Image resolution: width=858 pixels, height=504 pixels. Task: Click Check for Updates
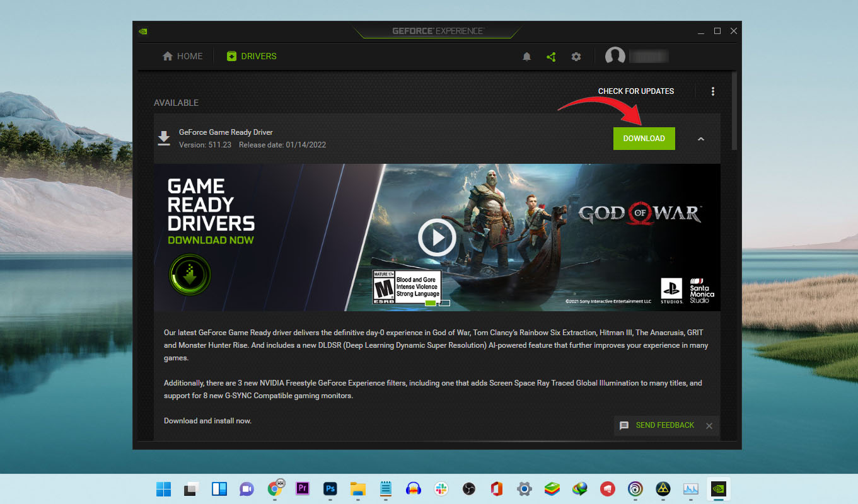click(x=636, y=91)
